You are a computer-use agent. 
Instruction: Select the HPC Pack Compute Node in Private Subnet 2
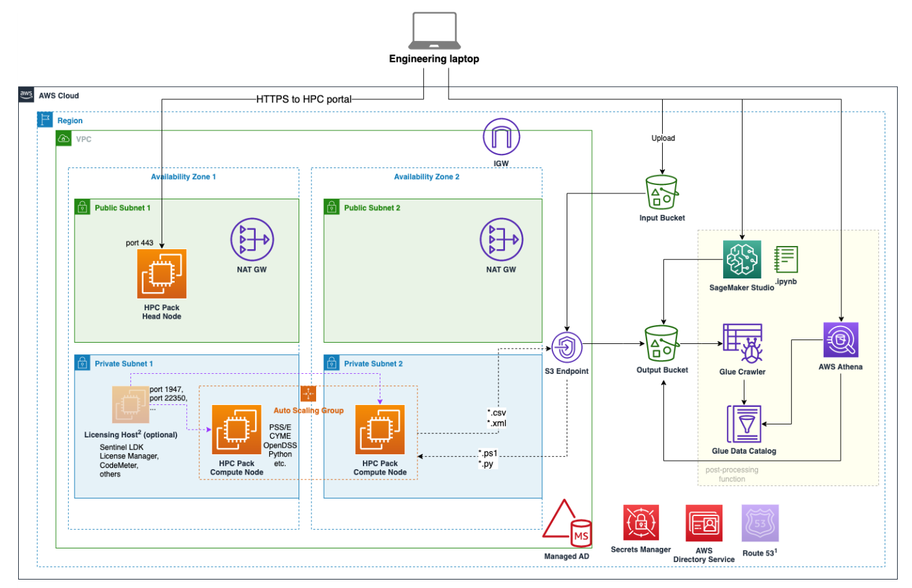[380, 430]
